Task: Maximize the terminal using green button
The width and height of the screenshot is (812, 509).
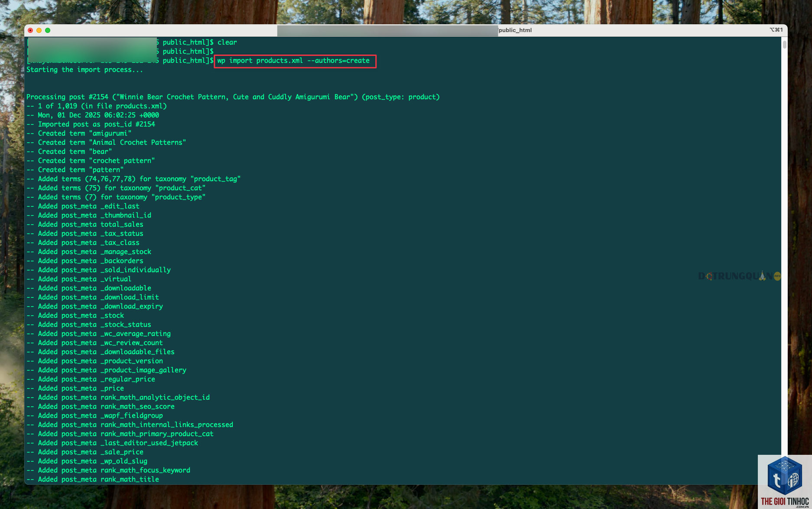Action: tap(48, 30)
